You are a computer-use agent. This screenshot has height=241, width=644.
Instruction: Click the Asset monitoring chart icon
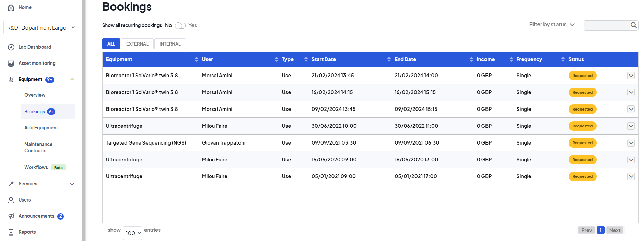tap(11, 64)
